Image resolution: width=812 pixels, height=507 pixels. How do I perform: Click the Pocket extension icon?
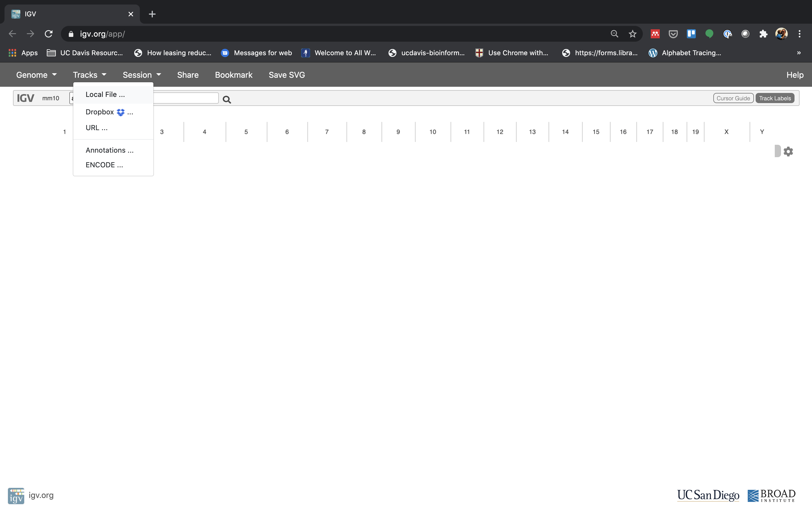(x=673, y=34)
